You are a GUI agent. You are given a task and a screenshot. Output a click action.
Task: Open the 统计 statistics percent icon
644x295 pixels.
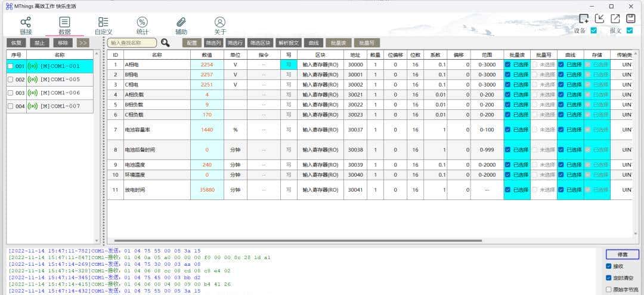[142, 22]
